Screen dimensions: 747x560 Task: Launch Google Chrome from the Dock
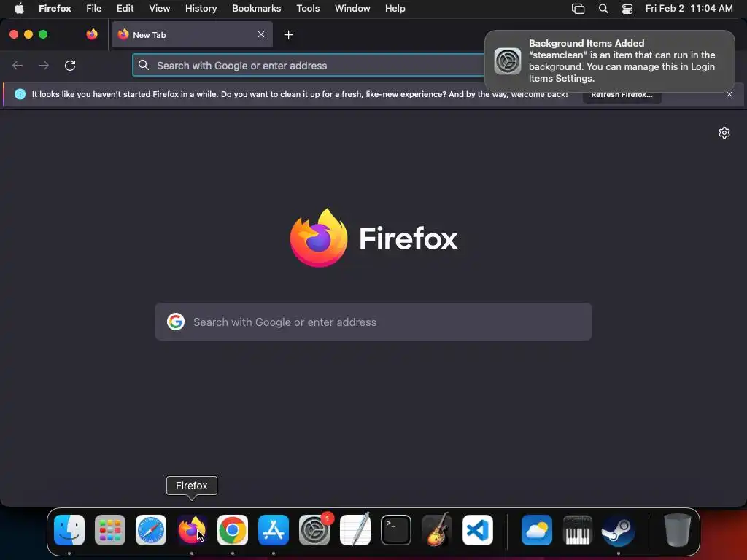233,530
